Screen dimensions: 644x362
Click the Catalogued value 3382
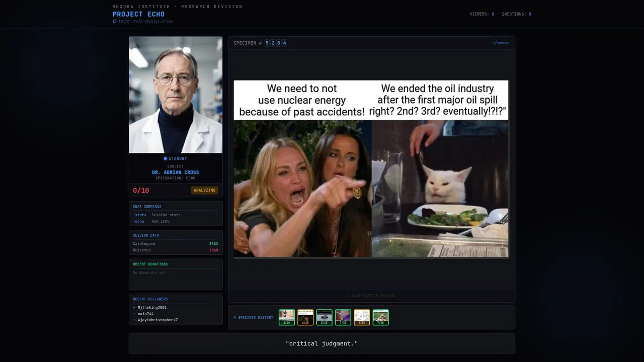click(x=213, y=244)
